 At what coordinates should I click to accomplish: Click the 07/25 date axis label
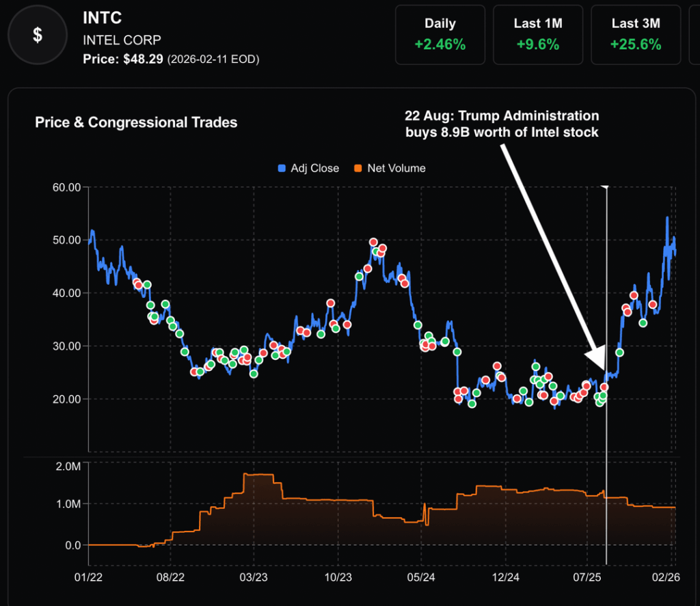[x=587, y=577]
